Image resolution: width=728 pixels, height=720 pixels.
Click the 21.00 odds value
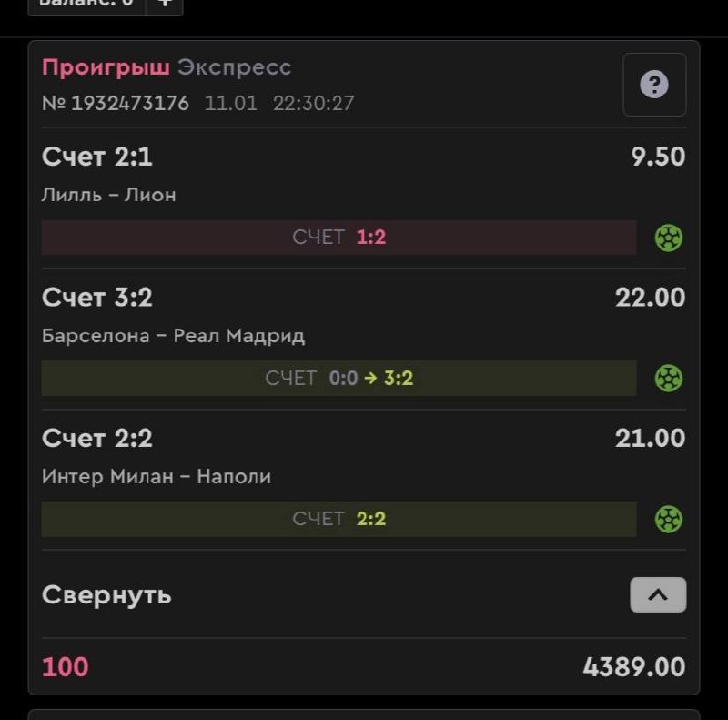pyautogui.click(x=650, y=438)
